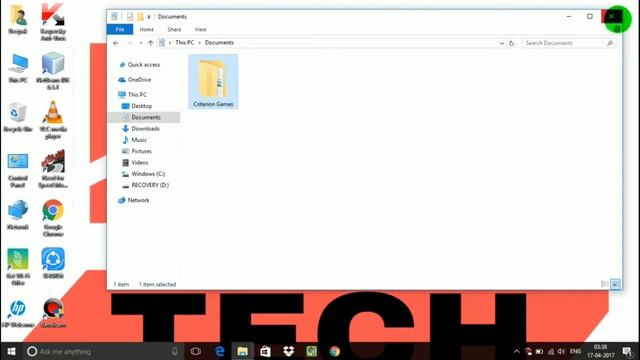The height and width of the screenshot is (360, 640).
Task: Select the user folder desktop icon
Action: [18, 19]
